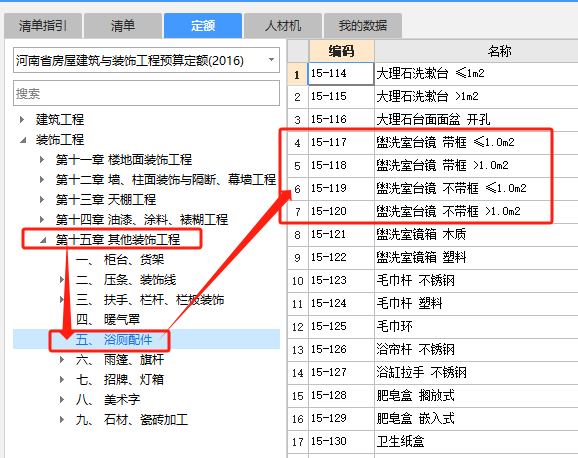Expand 六、雨篷、旗杆 arrow

coord(62,360)
